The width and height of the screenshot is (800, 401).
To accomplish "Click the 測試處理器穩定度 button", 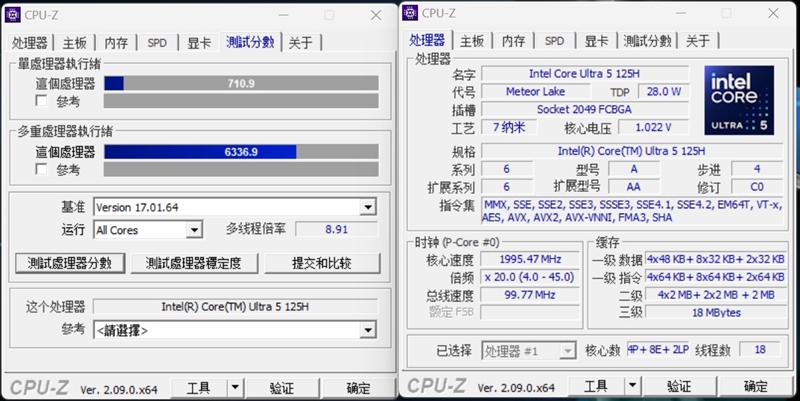I will [194, 263].
